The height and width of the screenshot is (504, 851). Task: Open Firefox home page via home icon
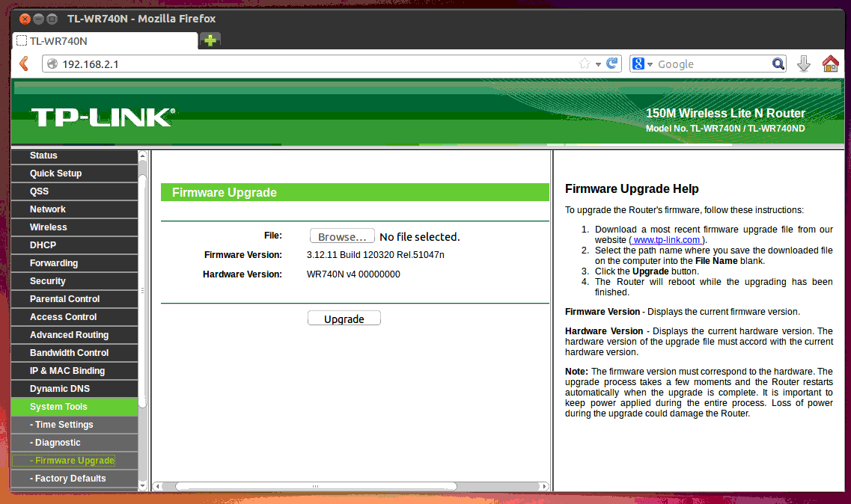click(x=830, y=64)
